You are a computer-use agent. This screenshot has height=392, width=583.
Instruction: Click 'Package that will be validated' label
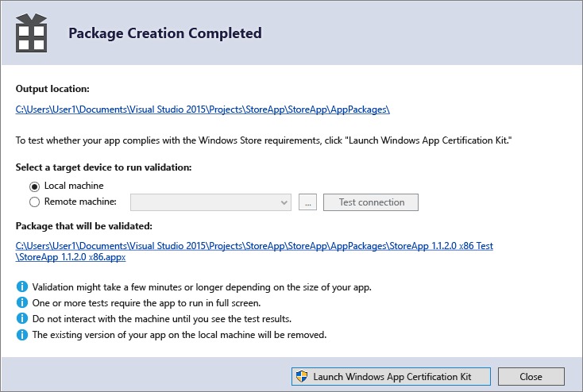point(83,226)
